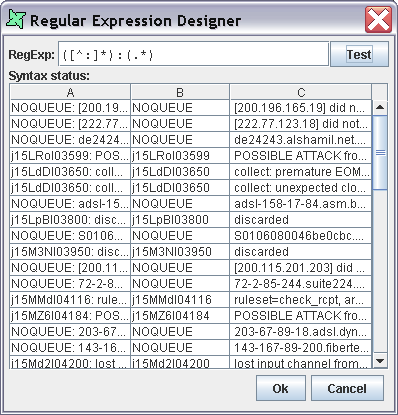Select column A cell 'NOQUEUE: 143-16...'
Image resolution: width=398 pixels, height=415 pixels.
[70, 348]
